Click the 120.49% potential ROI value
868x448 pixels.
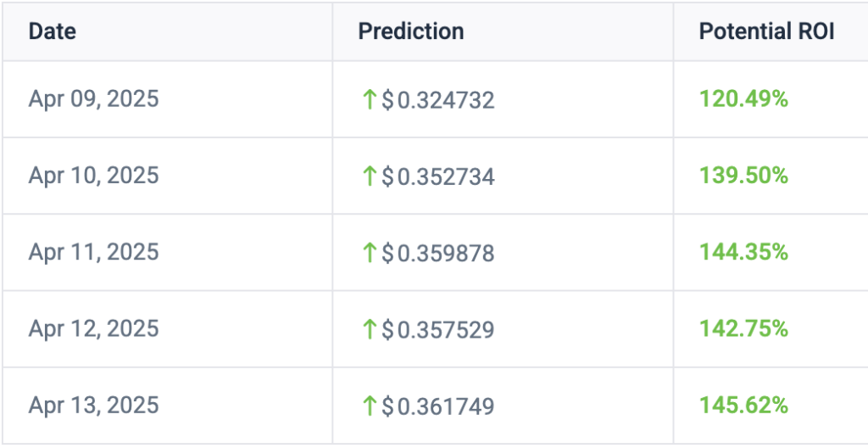click(x=743, y=99)
